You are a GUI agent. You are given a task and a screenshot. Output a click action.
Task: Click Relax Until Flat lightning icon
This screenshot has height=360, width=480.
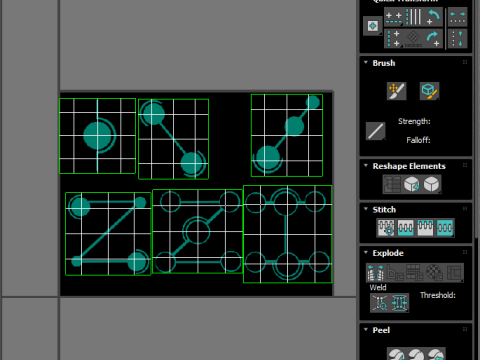click(x=412, y=184)
